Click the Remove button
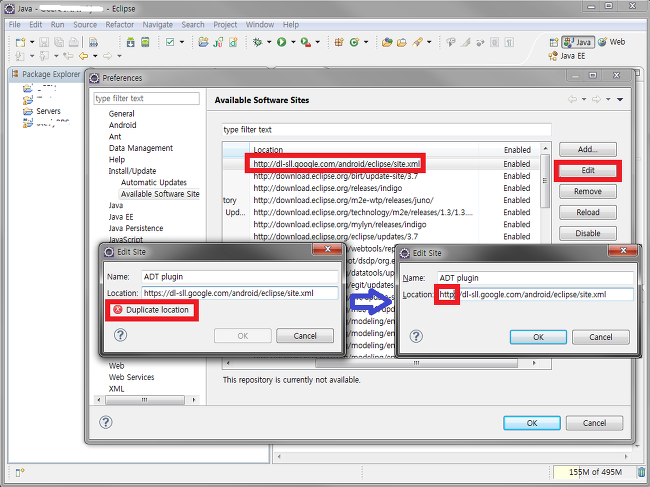The height and width of the screenshot is (487, 650). (587, 191)
